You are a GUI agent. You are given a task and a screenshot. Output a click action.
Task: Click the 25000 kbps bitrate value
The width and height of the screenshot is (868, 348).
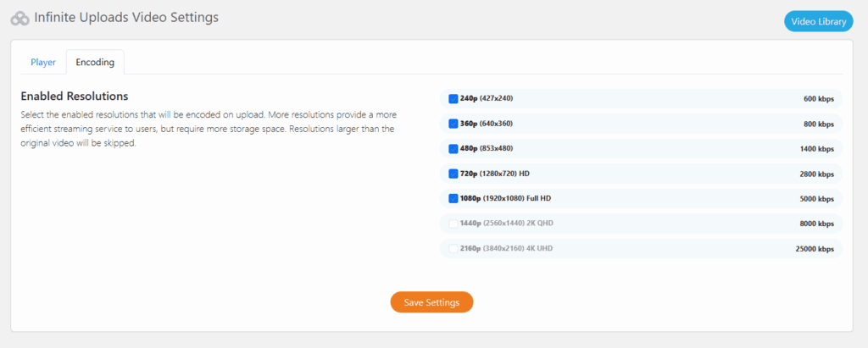click(x=815, y=249)
